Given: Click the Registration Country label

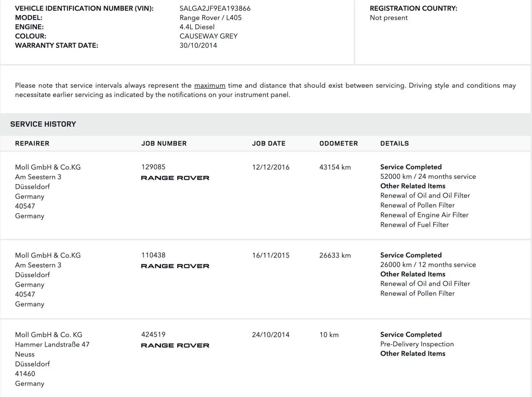Looking at the screenshot, I should click(413, 8).
